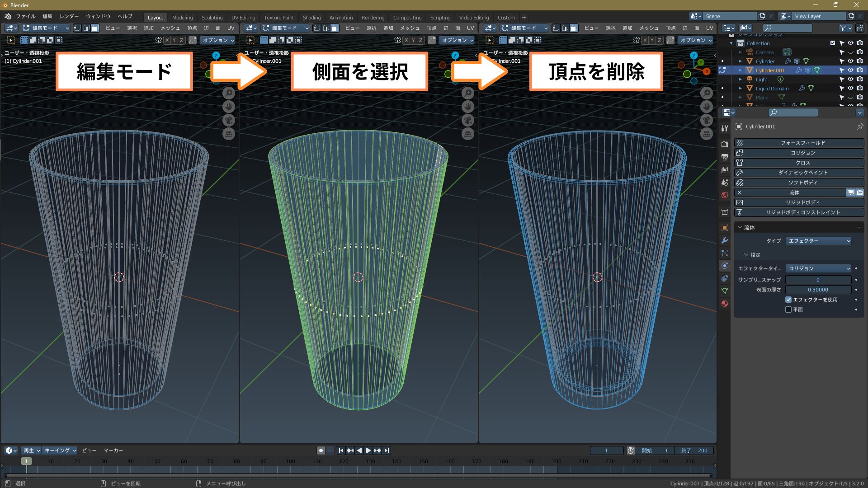Hide the Light object in outliner

pos(850,79)
